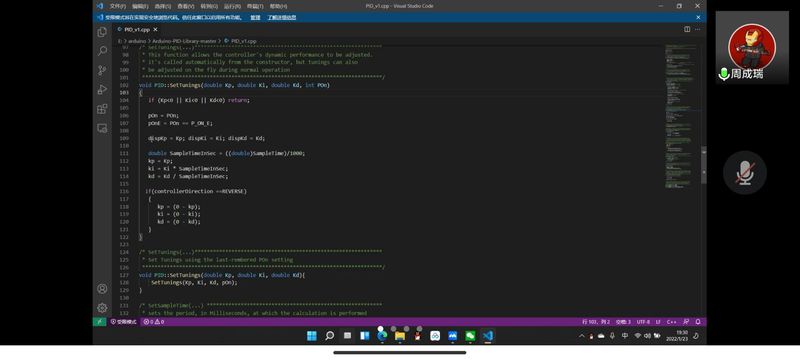Open the 终端(T) menu
This screenshot has width=800, height=360.
click(x=255, y=6)
